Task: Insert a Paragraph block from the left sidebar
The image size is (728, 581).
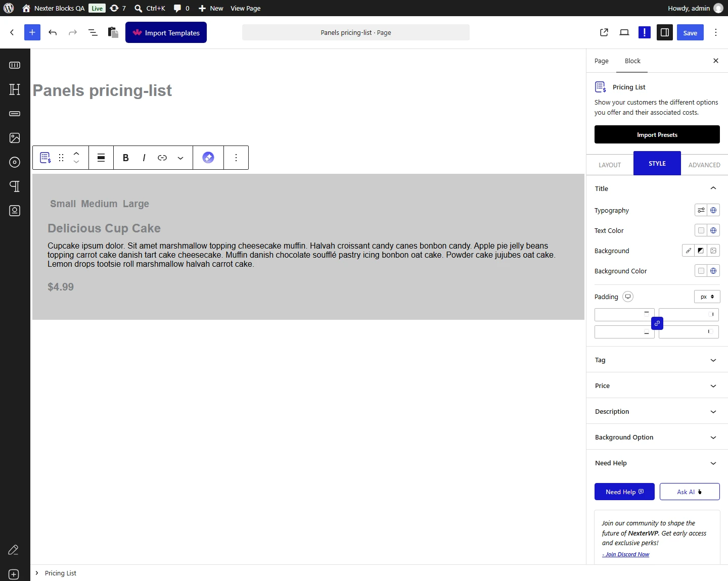Action: 15,186
